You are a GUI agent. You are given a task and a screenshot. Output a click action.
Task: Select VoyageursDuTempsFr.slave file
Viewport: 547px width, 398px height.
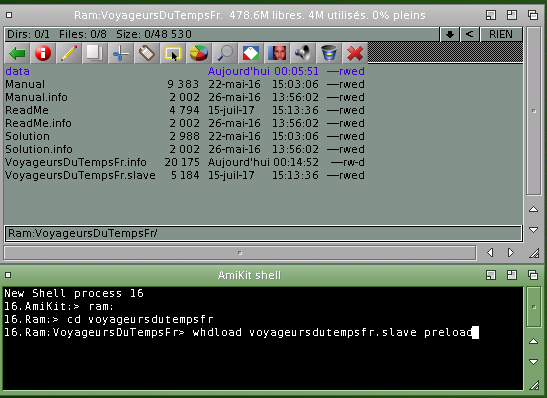[185, 175]
